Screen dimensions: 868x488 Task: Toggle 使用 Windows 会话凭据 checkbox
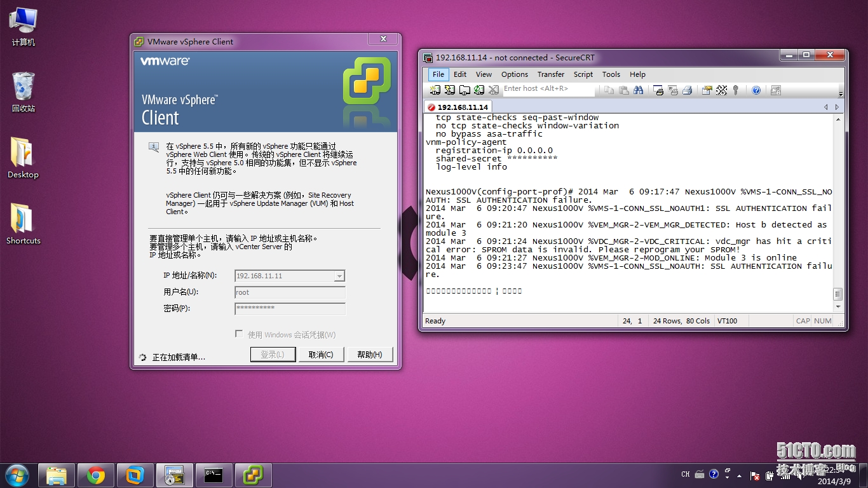tap(239, 334)
